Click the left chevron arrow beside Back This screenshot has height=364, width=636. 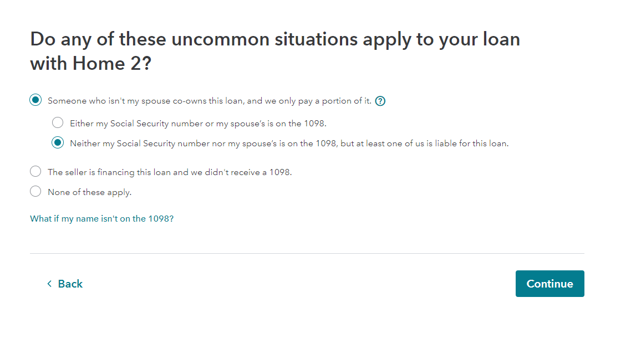[x=49, y=284]
